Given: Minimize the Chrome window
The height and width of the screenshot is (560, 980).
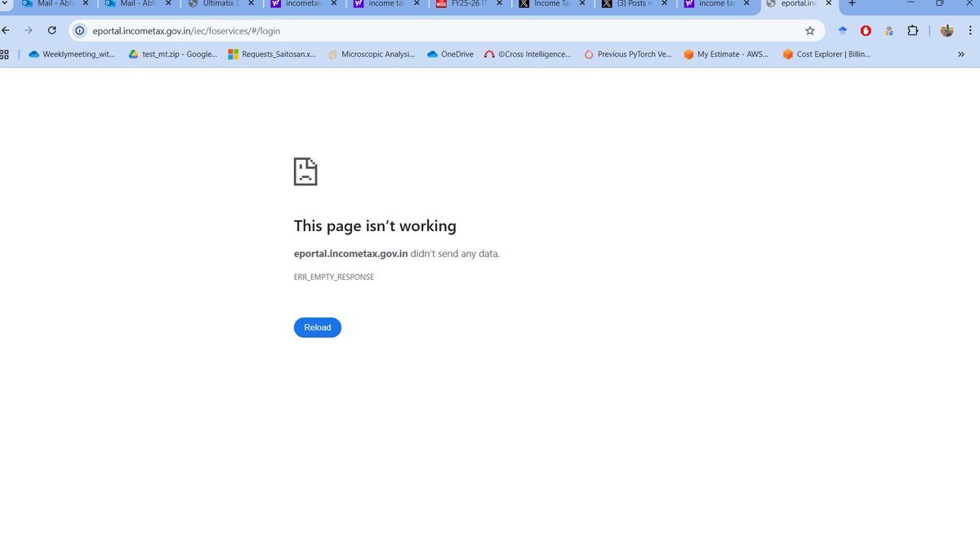Looking at the screenshot, I should [x=911, y=3].
